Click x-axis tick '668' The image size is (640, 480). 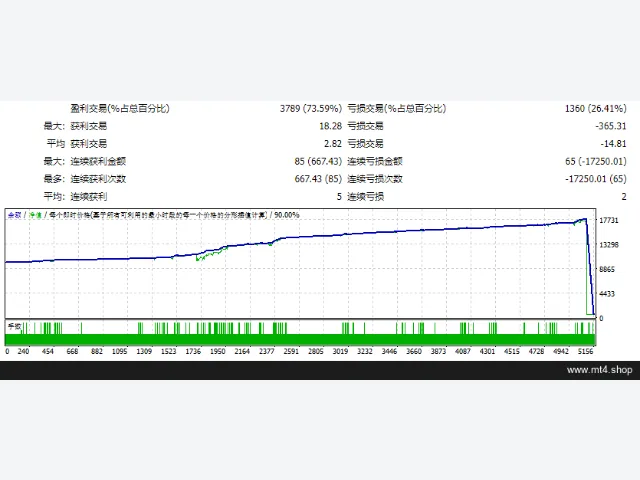(72, 351)
